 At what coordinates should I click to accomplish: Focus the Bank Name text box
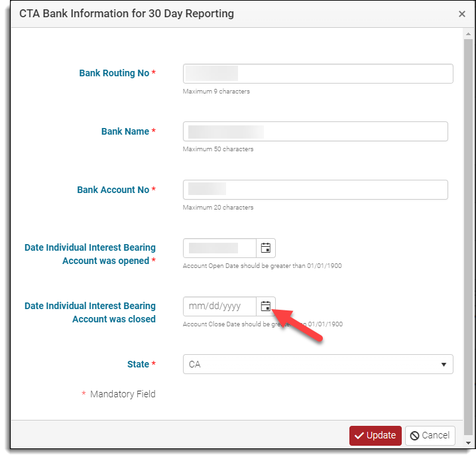(315, 131)
